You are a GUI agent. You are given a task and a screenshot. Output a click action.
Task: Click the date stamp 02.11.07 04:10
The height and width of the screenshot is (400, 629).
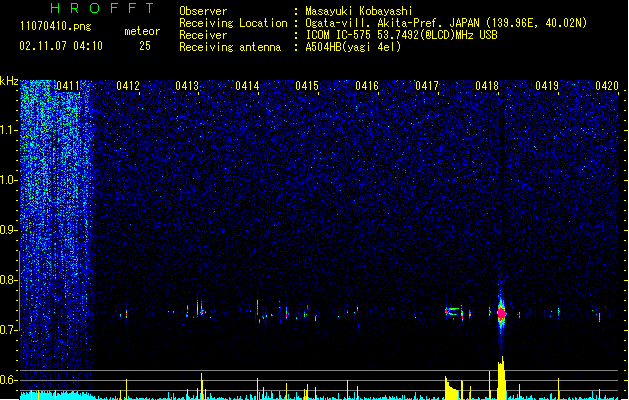(61, 46)
